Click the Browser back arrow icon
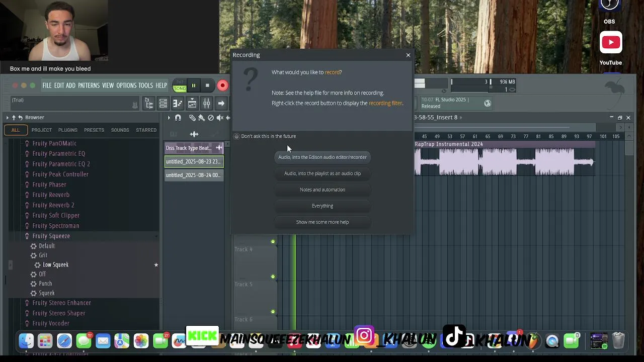The width and height of the screenshot is (644, 362). (x=20, y=117)
